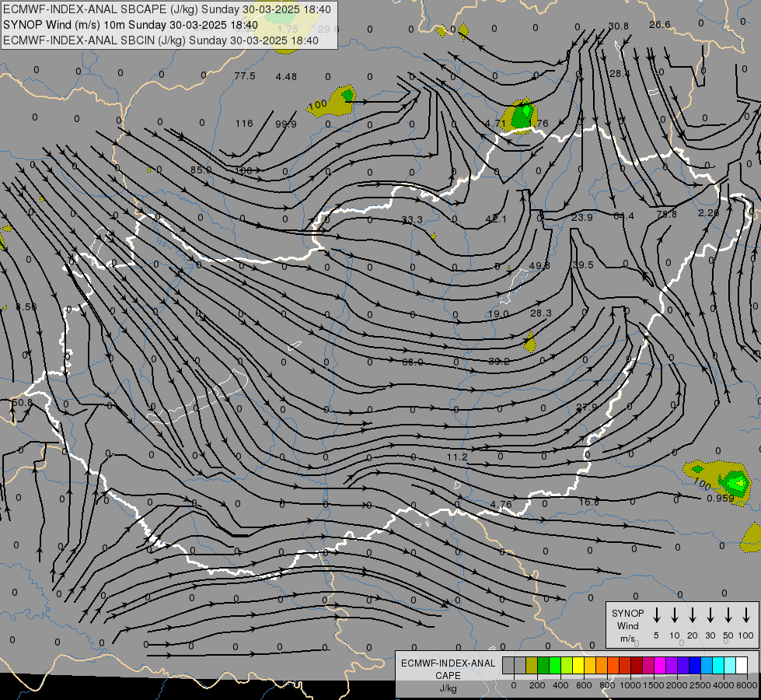The image size is (761, 700).
Task: Select the dark green swatch at 200 J/kg
Action: point(543,666)
